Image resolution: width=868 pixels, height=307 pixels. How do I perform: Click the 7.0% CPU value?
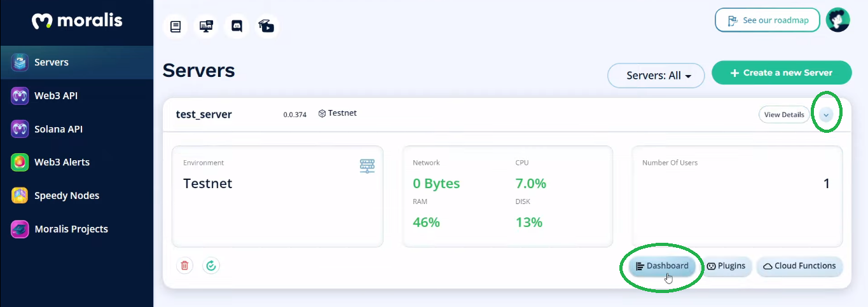point(531,184)
